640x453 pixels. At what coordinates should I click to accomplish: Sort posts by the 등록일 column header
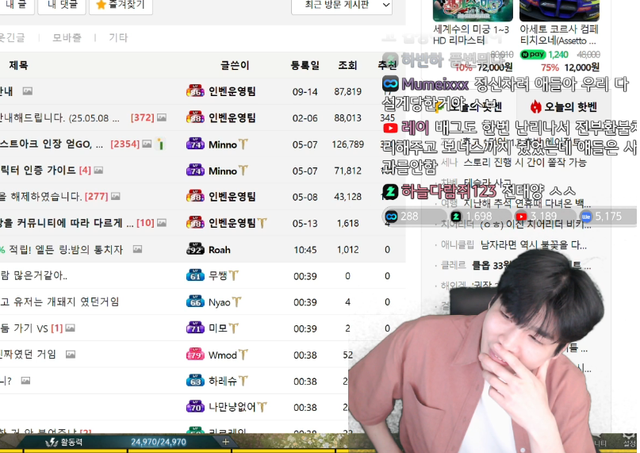tap(304, 65)
